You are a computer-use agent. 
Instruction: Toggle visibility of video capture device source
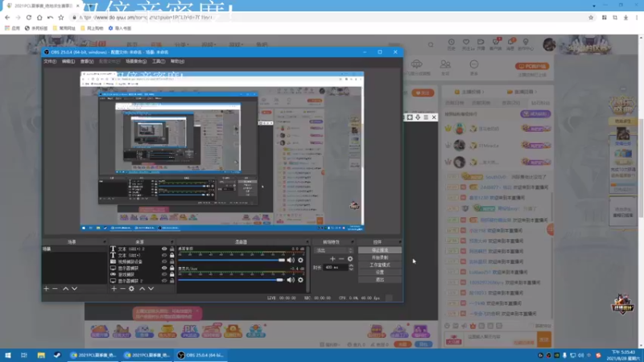click(x=164, y=261)
